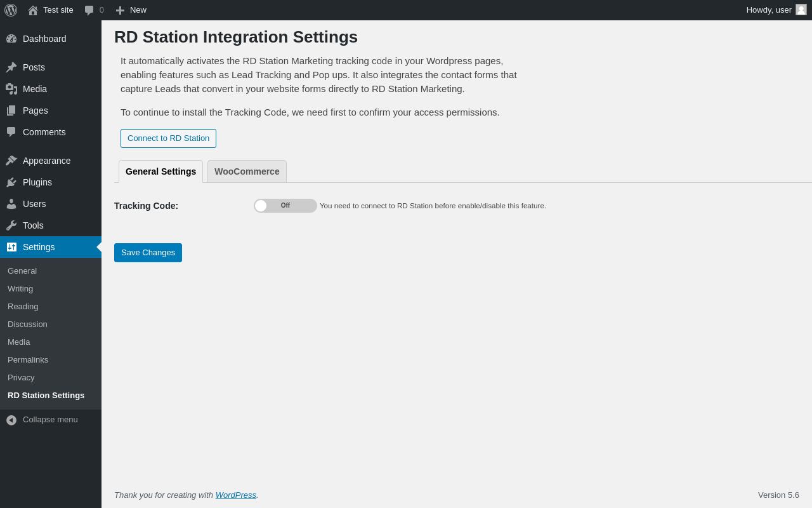Click the comments bubble icon in admin bar
Image resolution: width=812 pixels, height=508 pixels.
click(x=89, y=10)
